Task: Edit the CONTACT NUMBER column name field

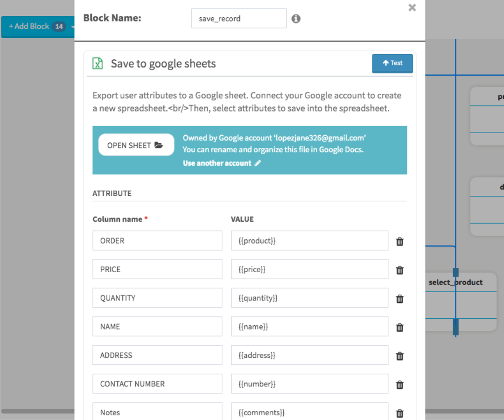Action: tap(157, 383)
